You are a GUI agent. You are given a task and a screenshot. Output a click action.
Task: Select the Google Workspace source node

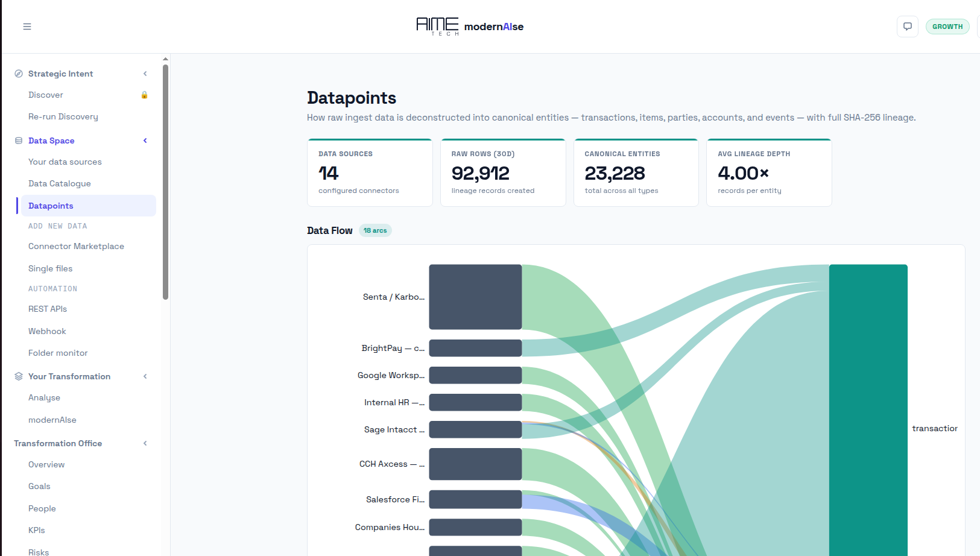(x=475, y=375)
